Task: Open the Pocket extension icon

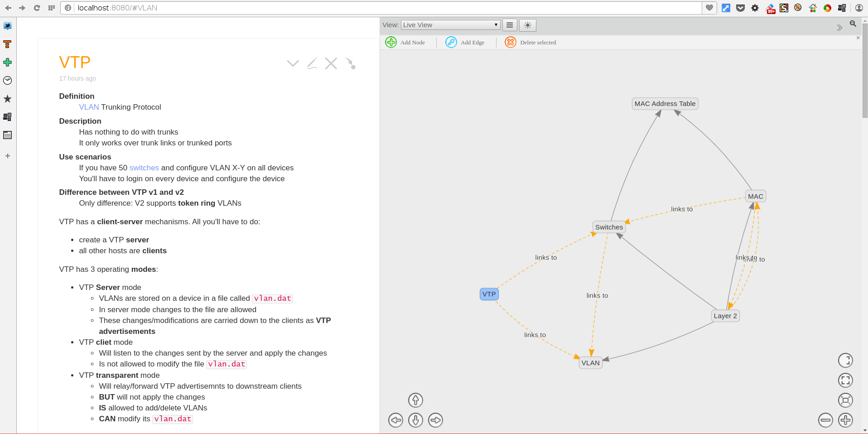Action: [x=740, y=8]
